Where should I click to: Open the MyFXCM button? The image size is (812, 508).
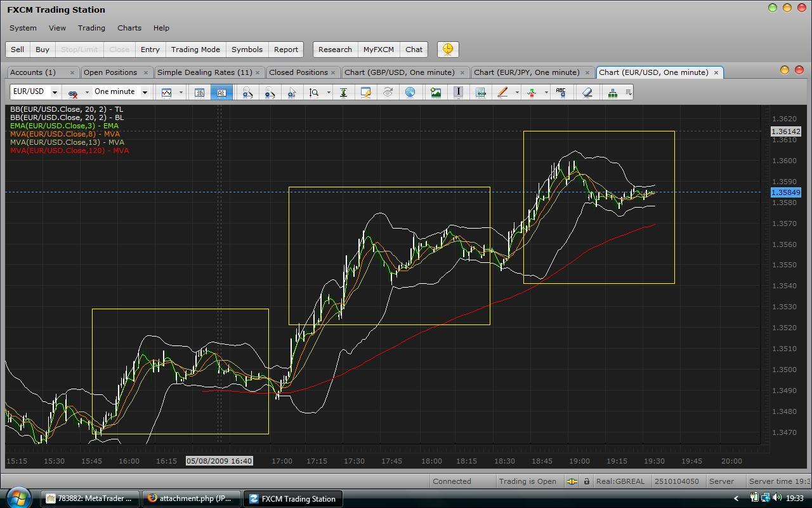(379, 50)
